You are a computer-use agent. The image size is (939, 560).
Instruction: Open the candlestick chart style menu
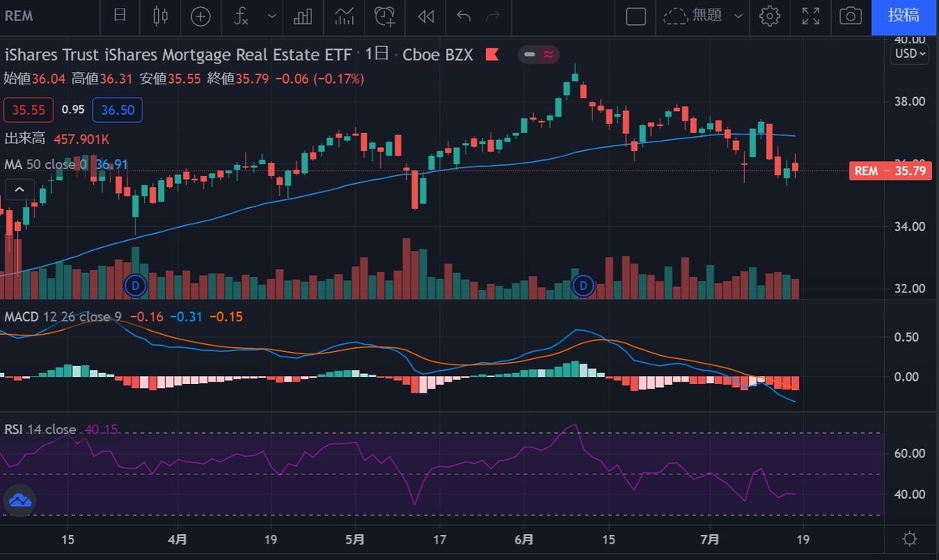[x=161, y=16]
